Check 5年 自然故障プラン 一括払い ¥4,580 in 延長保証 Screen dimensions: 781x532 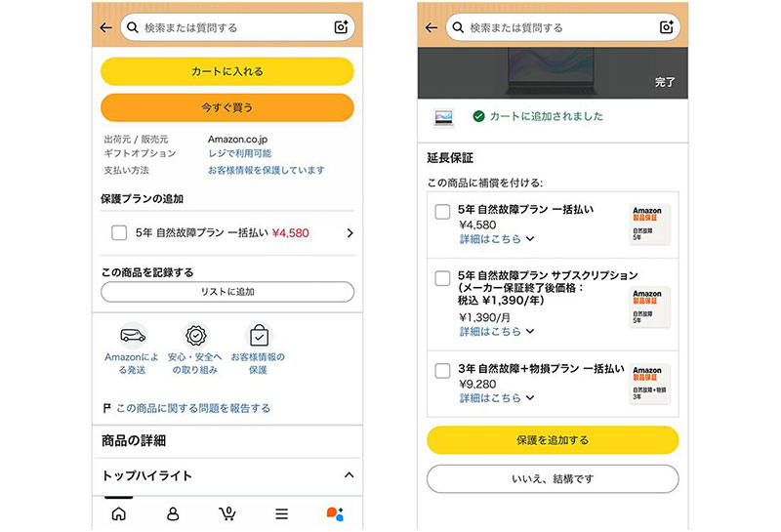(x=442, y=211)
